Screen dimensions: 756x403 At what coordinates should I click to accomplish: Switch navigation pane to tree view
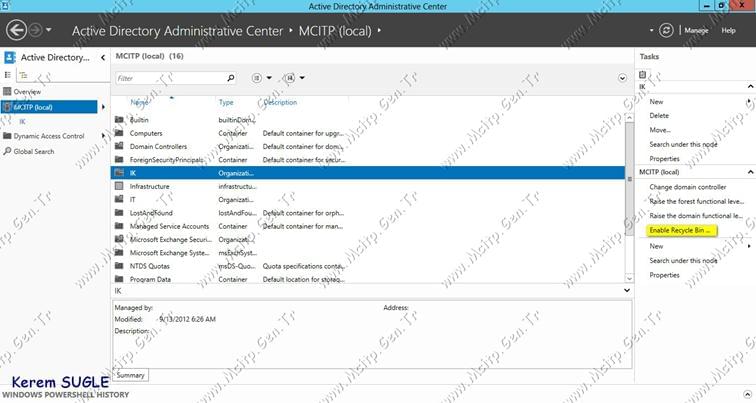pyautogui.click(x=23, y=75)
